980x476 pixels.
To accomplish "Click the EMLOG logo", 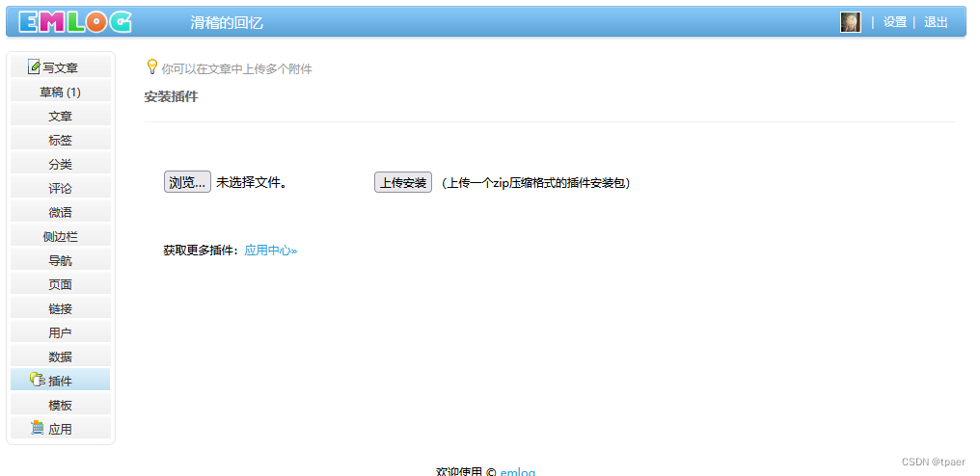I will coord(75,22).
